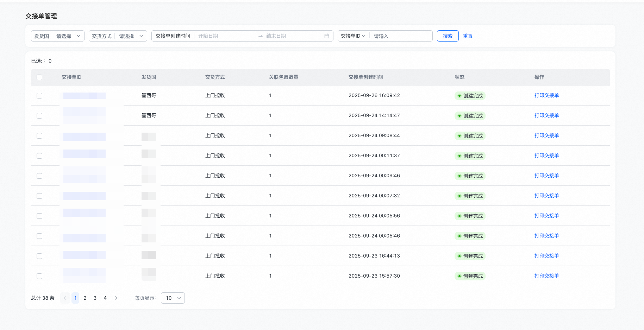
Task: Click the 重置 reset link
Action: 468,36
